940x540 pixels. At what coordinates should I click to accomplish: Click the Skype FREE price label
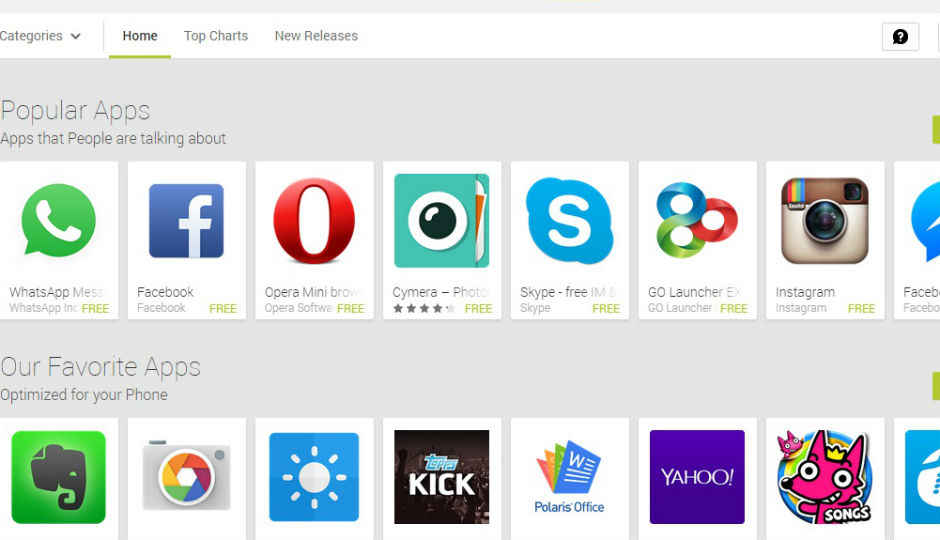[x=606, y=309]
